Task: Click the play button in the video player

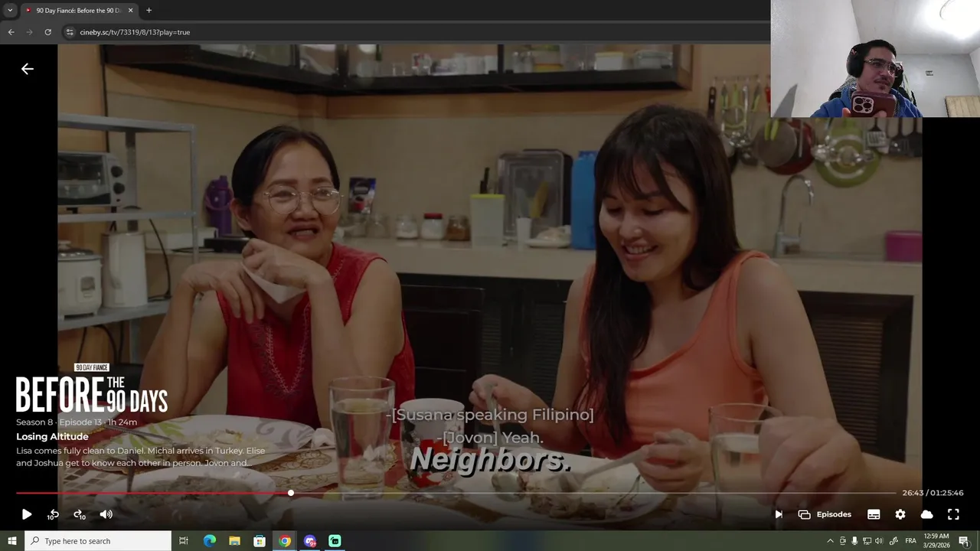Action: tap(27, 514)
